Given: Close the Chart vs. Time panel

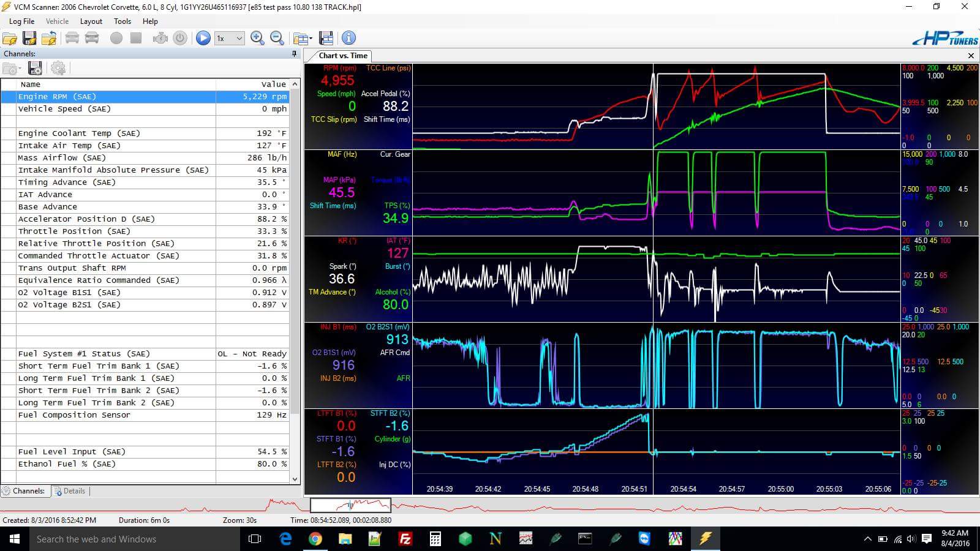Looking at the screenshot, I should [x=971, y=56].
